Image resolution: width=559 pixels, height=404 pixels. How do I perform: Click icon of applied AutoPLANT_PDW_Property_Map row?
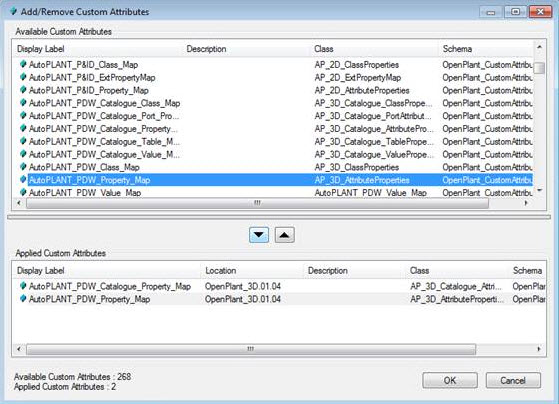point(23,299)
